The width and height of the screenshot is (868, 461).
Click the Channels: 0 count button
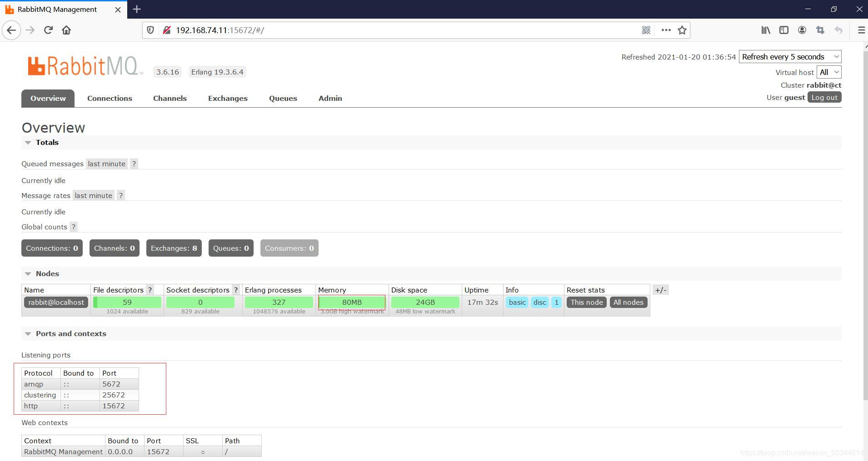[115, 248]
